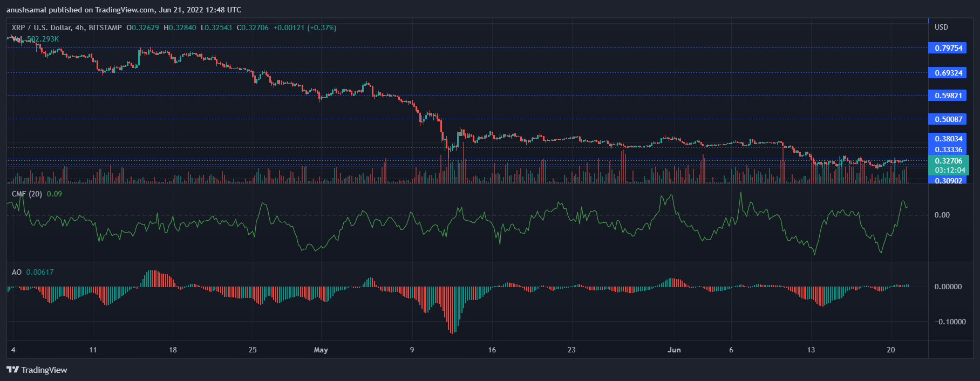Click the AO indicator label

(17, 272)
